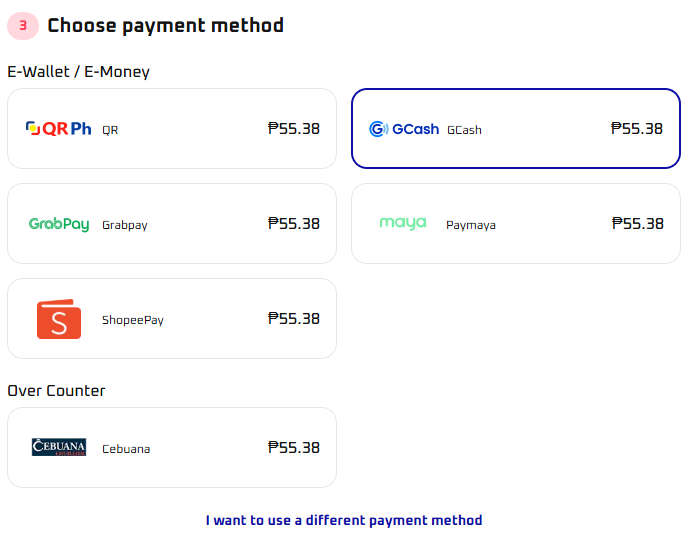
Task: Click the orange ShopeePay wallet icon
Action: click(x=59, y=319)
